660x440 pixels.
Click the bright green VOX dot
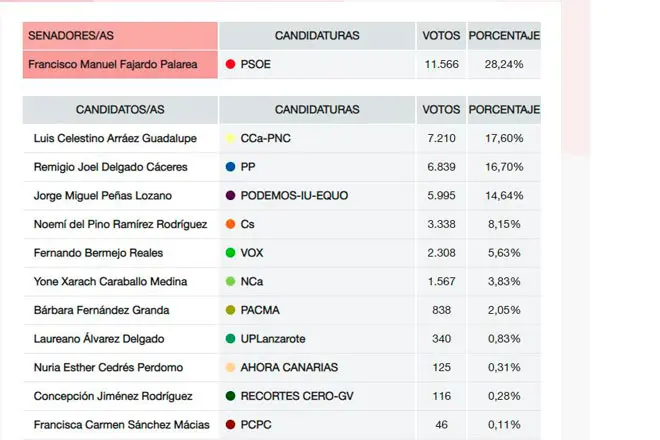pyautogui.click(x=230, y=253)
